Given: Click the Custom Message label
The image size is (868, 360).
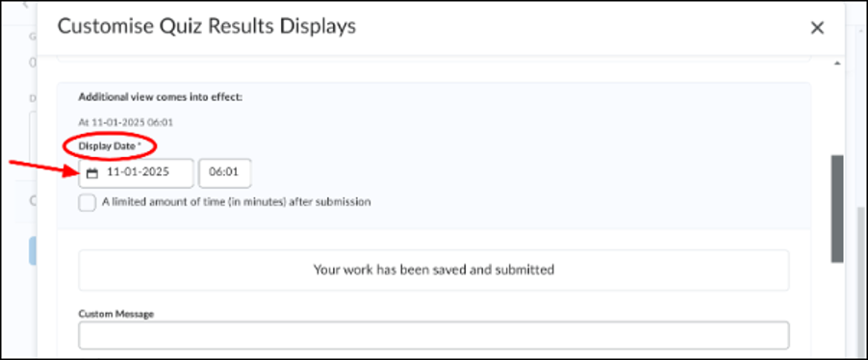Looking at the screenshot, I should pyautogui.click(x=116, y=314).
